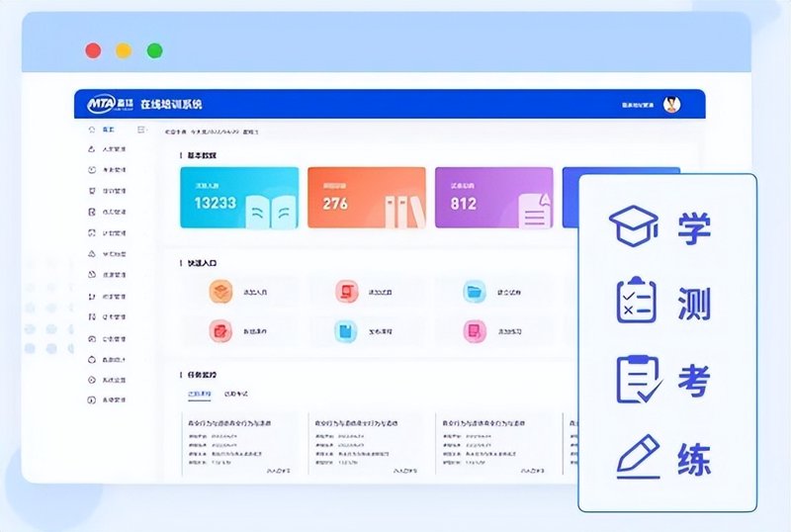The height and width of the screenshot is (532, 791).
Task: Click the checklist clipboard icon beside 测
Action: (637, 300)
